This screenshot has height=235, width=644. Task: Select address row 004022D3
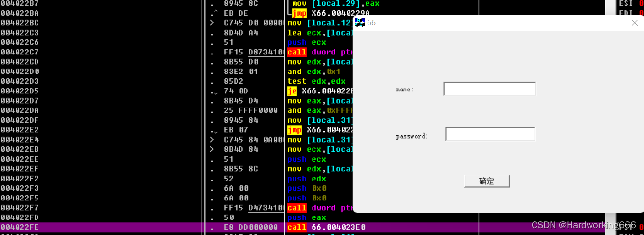[20, 81]
